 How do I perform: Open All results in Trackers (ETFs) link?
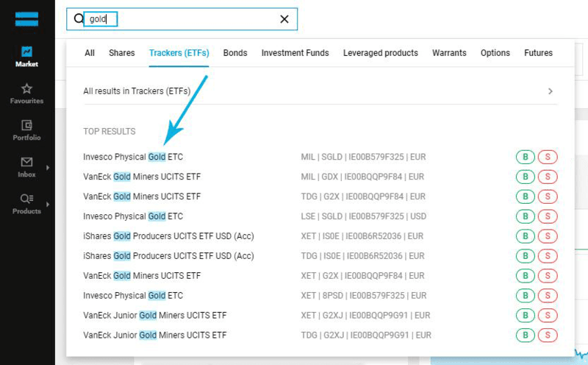137,91
